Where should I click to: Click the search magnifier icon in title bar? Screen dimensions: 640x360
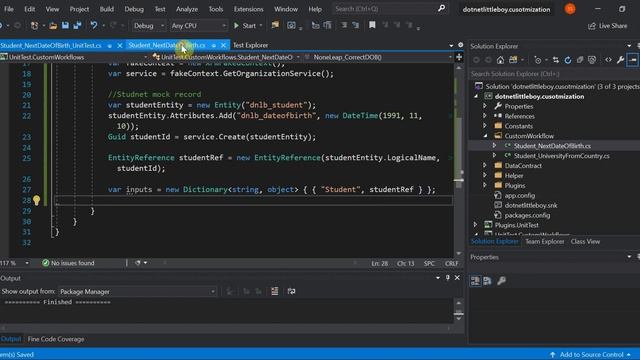tap(441, 8)
